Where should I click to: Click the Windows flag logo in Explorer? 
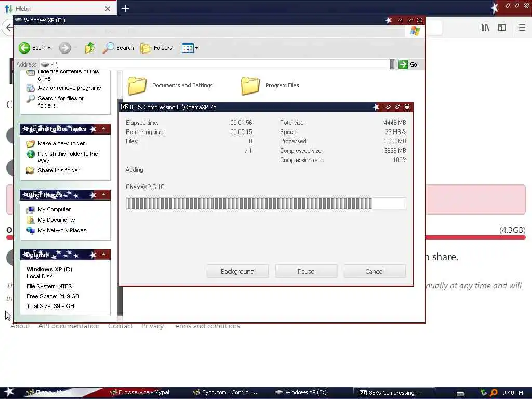(x=415, y=31)
